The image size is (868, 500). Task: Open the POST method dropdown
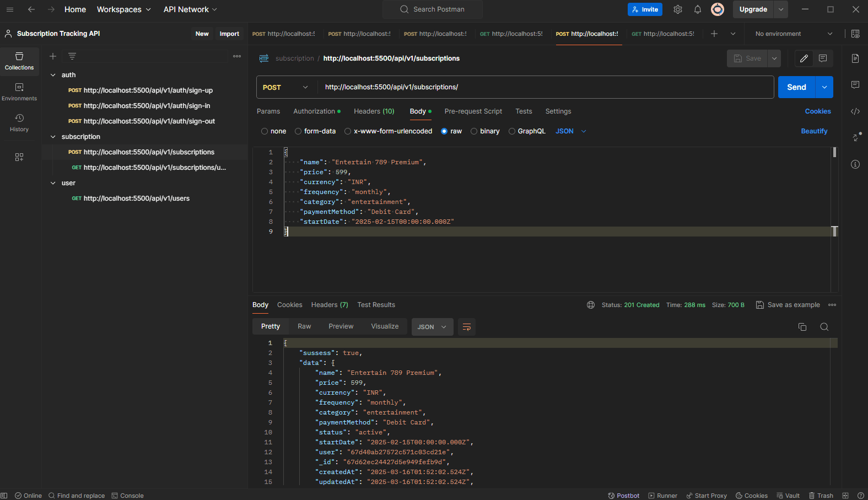point(287,87)
